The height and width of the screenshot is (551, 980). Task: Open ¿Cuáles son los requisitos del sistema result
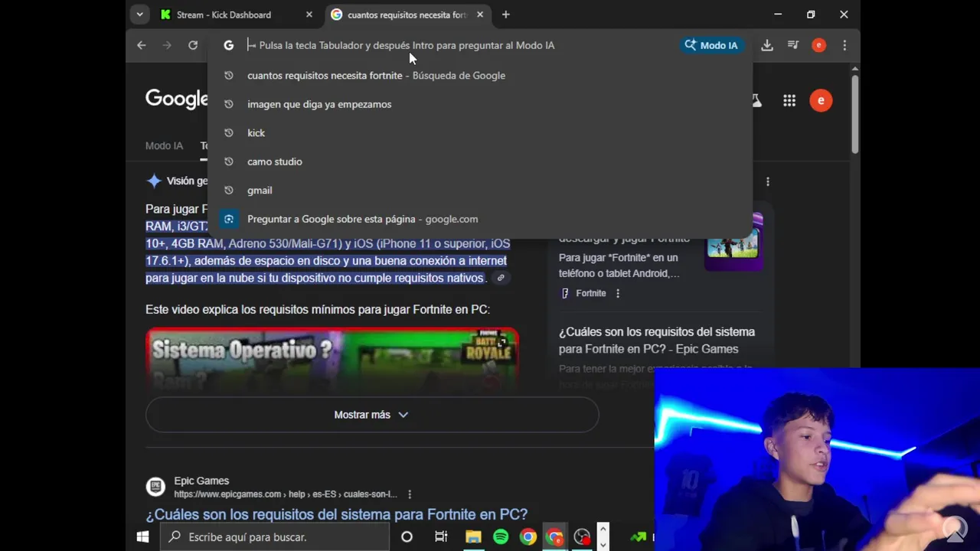tap(337, 514)
